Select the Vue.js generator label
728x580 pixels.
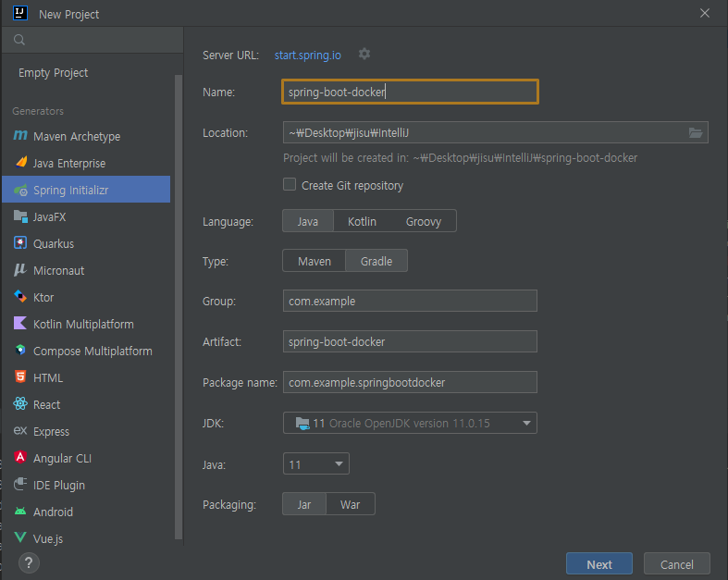click(x=48, y=538)
